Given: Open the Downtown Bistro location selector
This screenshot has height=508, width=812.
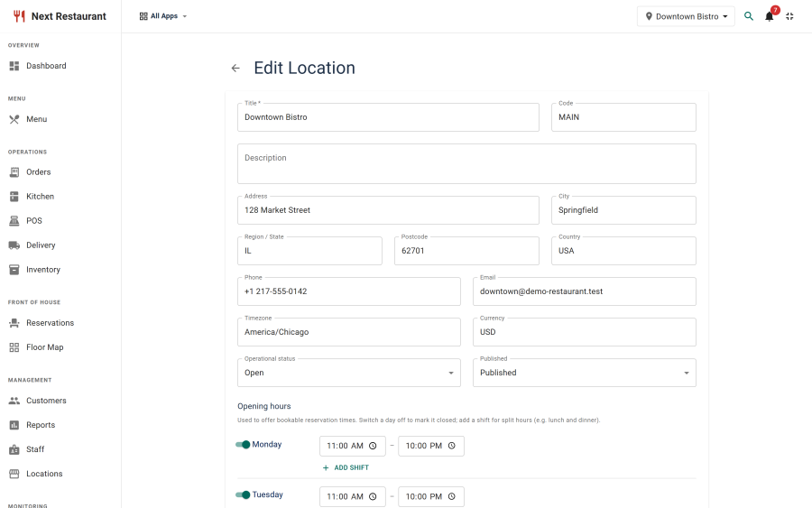Looking at the screenshot, I should [x=686, y=16].
